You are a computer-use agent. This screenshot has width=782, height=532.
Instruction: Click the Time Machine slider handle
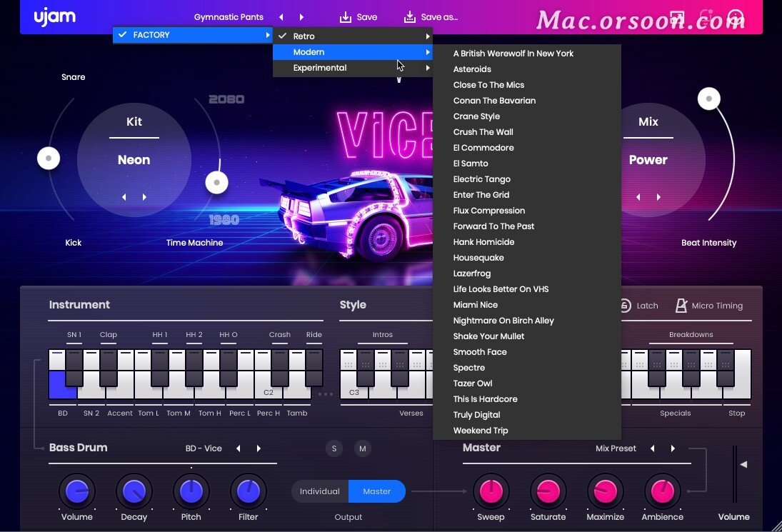(x=217, y=183)
